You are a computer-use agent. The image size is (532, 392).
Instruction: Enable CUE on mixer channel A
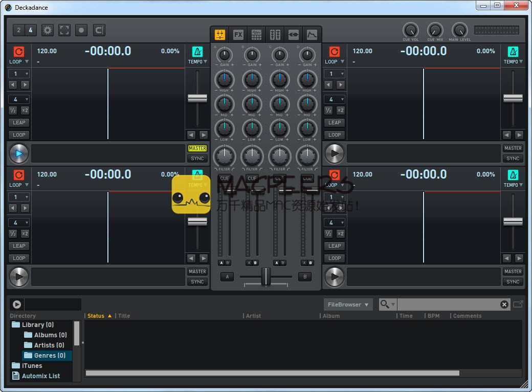(225, 179)
